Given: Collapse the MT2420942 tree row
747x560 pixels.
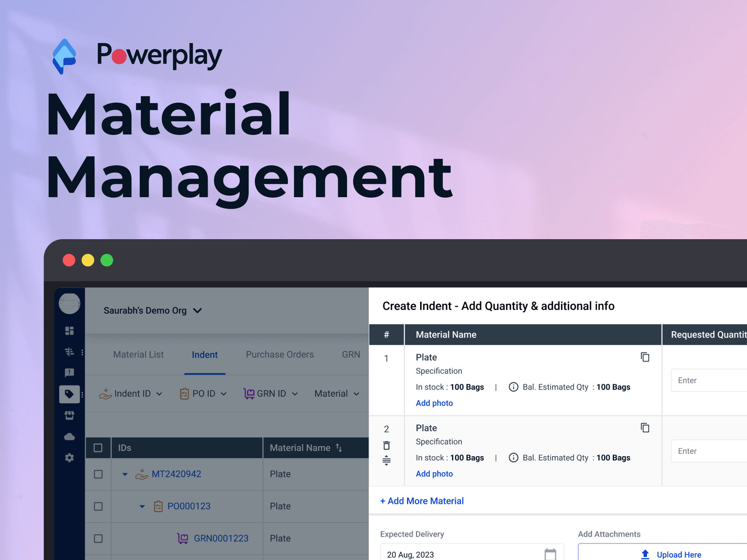Looking at the screenshot, I should (125, 474).
